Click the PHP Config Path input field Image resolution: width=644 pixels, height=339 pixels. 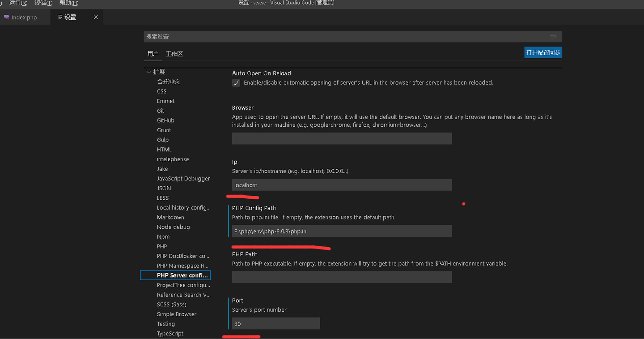point(342,231)
